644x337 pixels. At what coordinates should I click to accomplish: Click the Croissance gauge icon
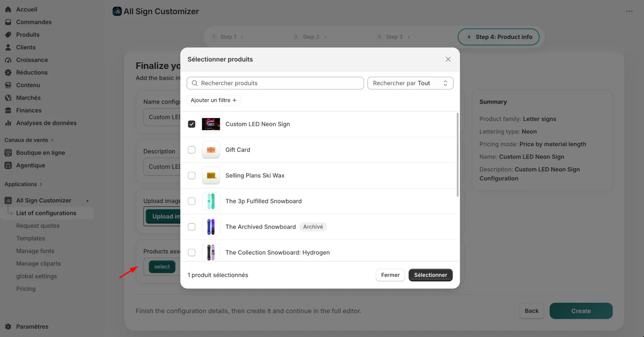coord(8,60)
